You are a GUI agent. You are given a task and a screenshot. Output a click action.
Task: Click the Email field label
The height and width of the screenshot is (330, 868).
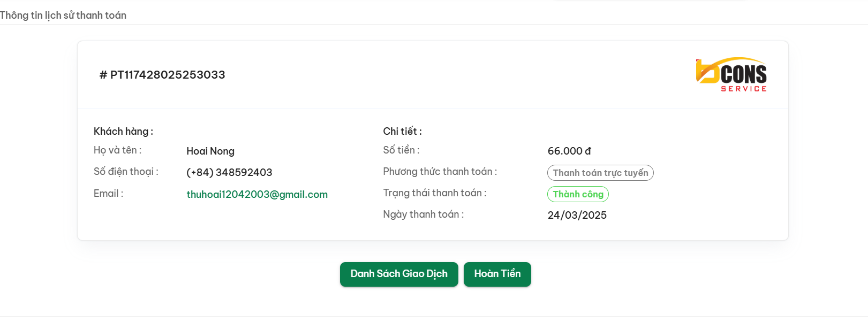point(108,194)
